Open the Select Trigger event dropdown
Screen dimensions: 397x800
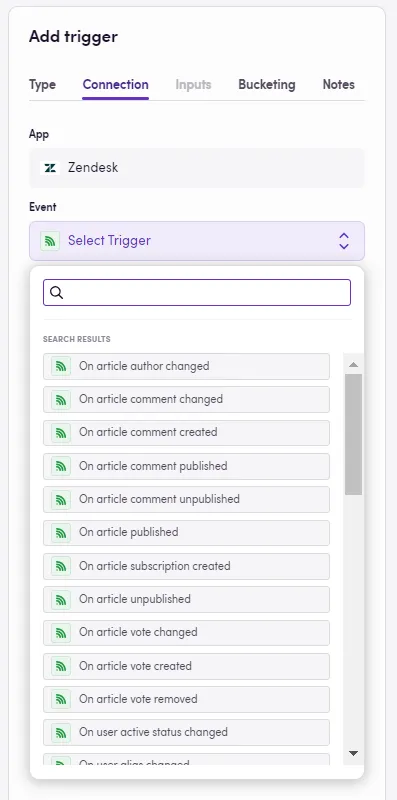point(197,241)
